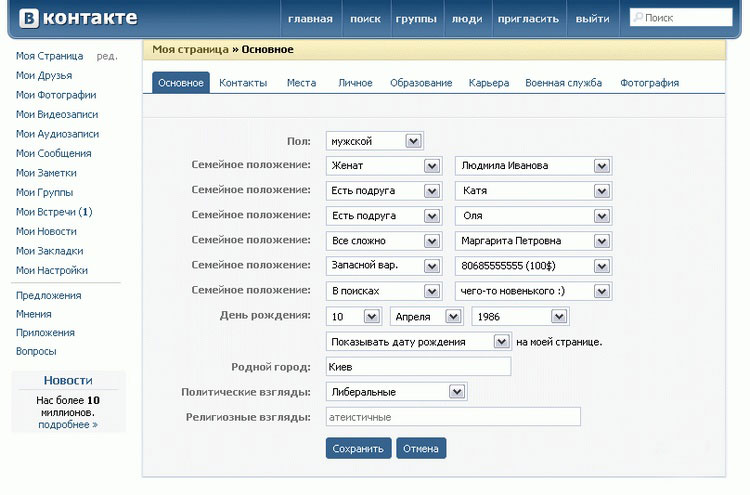Expand the Женат status dropdown
This screenshot has width=750, height=495.
[432, 166]
